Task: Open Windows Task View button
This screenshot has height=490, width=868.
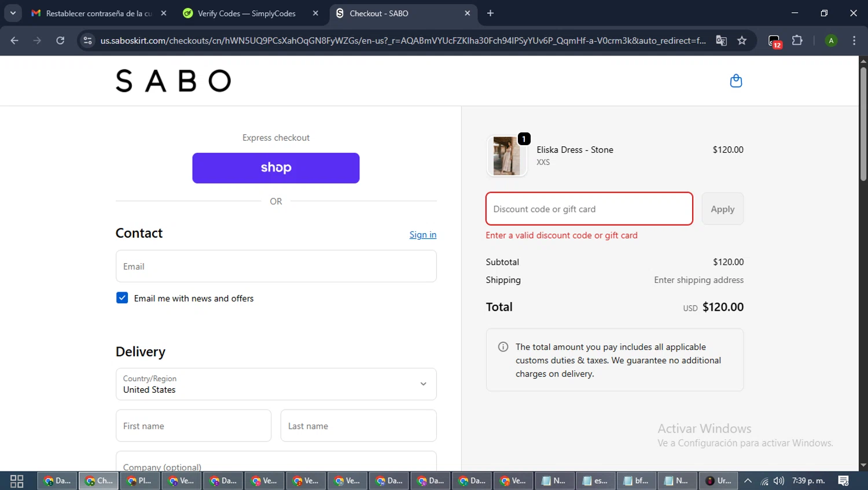Action: click(x=17, y=481)
